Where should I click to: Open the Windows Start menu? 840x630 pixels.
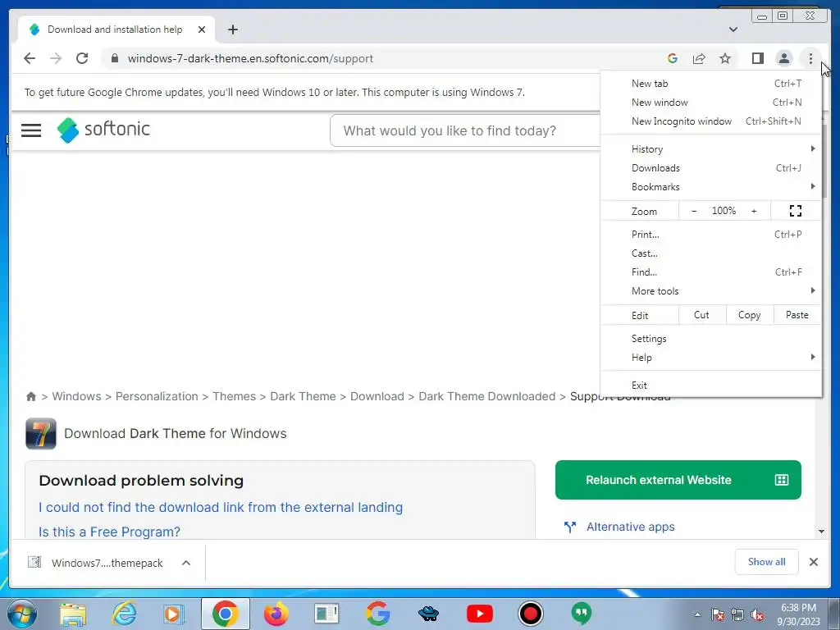tap(22, 614)
